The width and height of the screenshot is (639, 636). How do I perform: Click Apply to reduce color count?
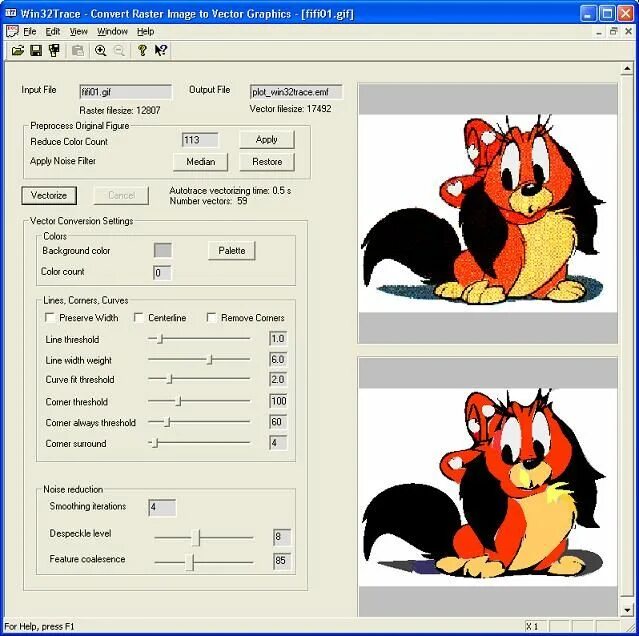pyautogui.click(x=267, y=140)
